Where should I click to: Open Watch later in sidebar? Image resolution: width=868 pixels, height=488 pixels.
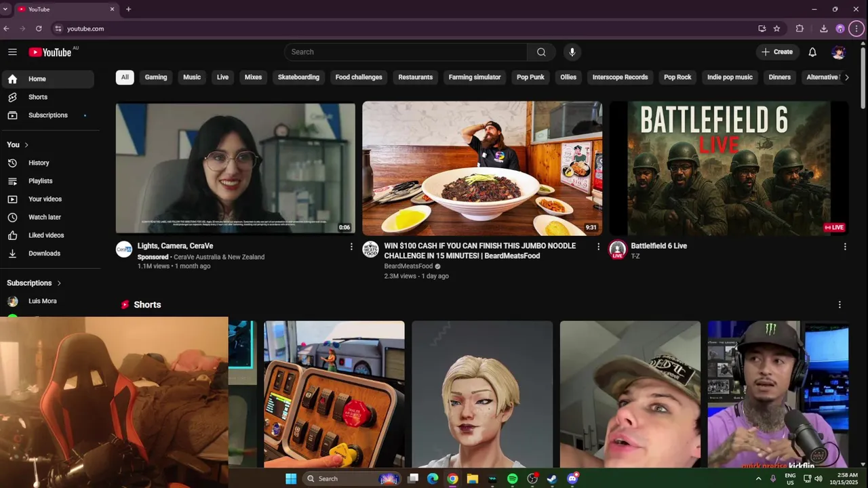(x=47, y=218)
